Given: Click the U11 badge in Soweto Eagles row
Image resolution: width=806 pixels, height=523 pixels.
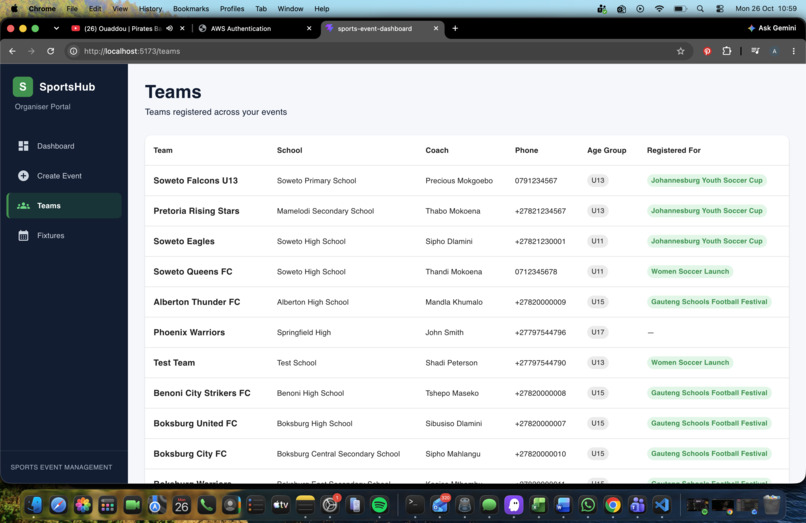Looking at the screenshot, I should point(597,241).
